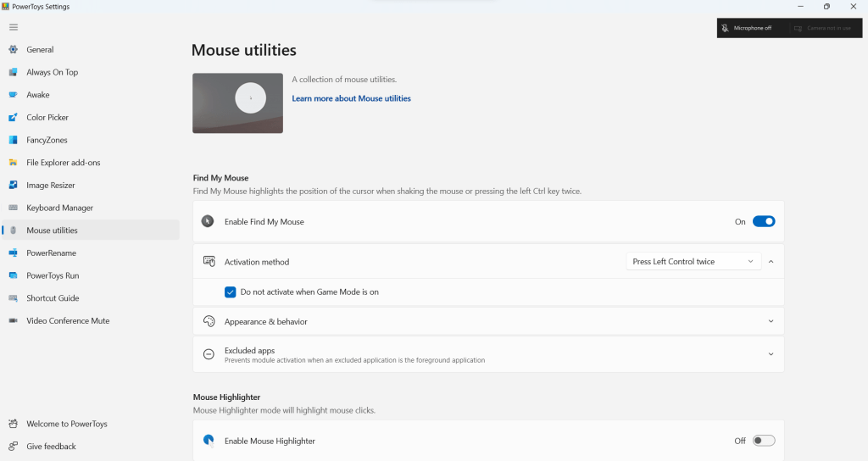The height and width of the screenshot is (461, 868).
Task: Click the PowerToys Run icon
Action: (x=14, y=275)
